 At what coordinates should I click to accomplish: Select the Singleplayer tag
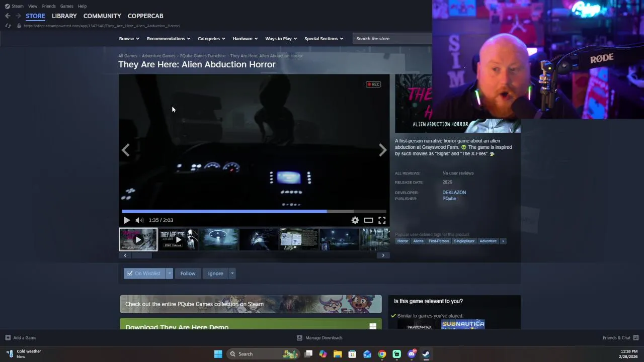pos(464,241)
